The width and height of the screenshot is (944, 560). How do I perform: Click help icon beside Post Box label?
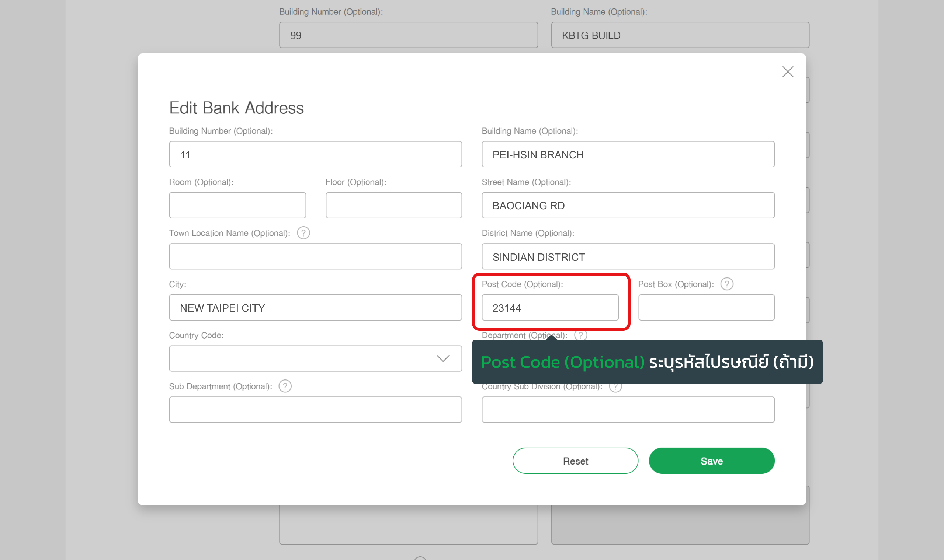(726, 284)
